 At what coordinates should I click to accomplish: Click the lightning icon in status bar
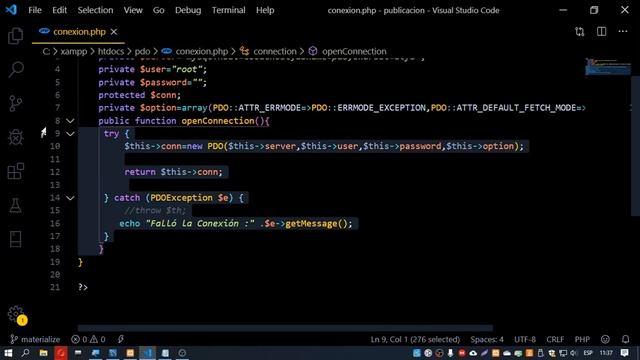tap(121, 339)
